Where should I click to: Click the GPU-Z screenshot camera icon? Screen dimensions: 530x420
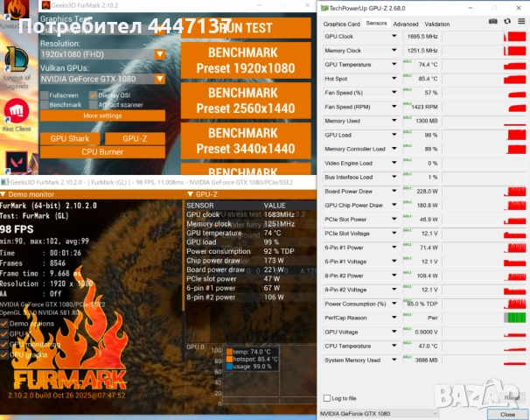coord(492,21)
